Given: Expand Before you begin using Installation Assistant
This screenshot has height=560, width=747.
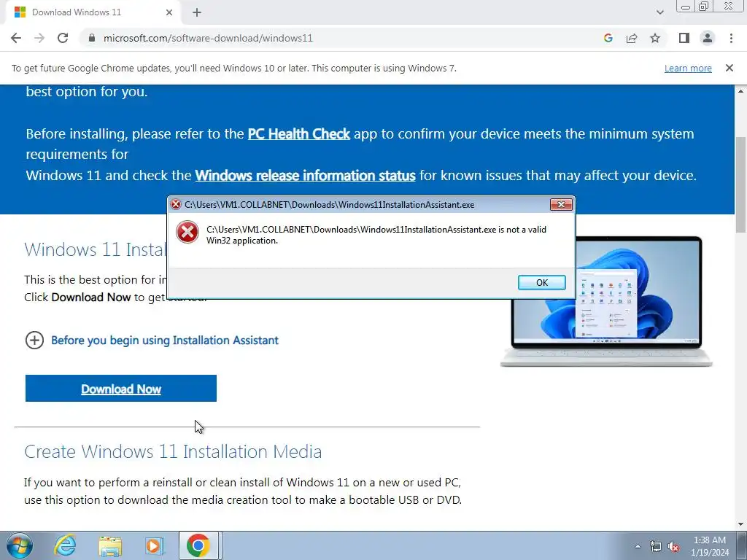Looking at the screenshot, I should click(x=152, y=340).
